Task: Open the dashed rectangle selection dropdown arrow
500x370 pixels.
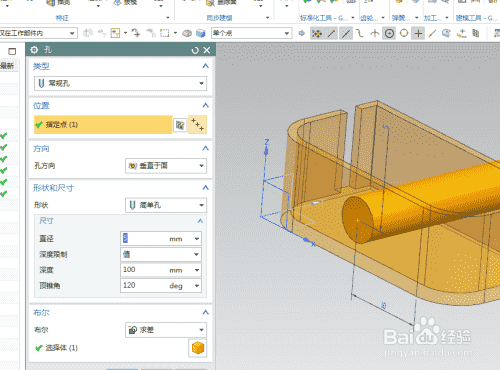Action: [x=175, y=33]
